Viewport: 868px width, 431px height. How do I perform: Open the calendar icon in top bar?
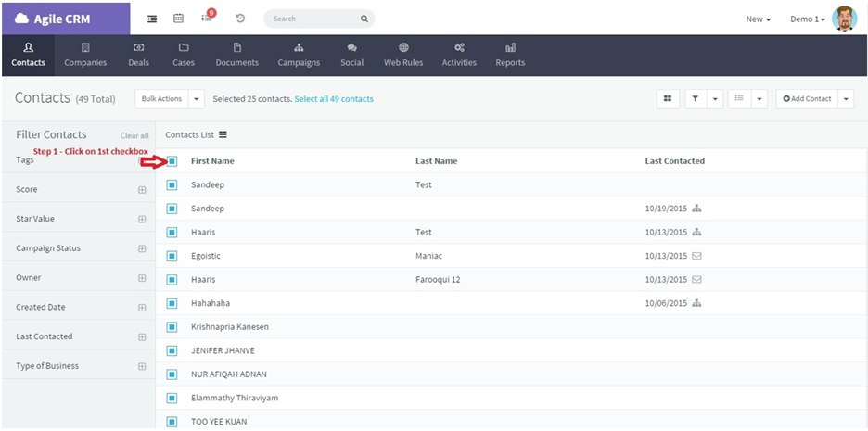pos(178,19)
